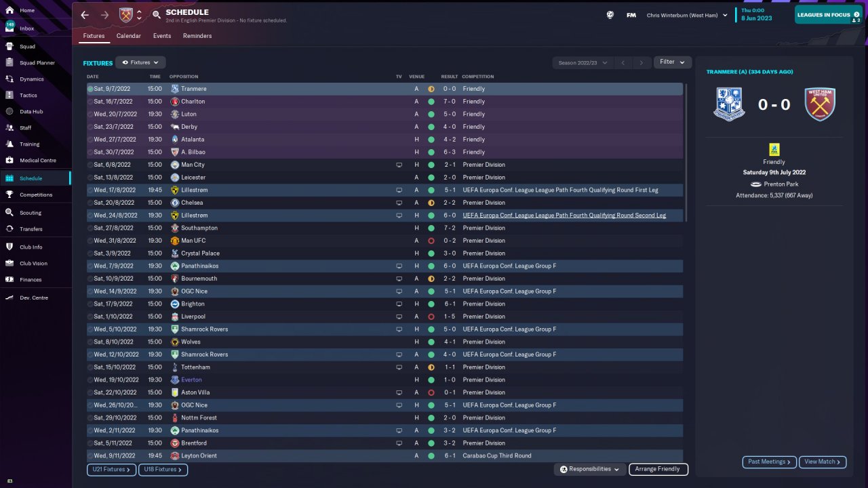Select the Atalanta friendly row
The width and height of the screenshot is (868, 488).
(384, 140)
